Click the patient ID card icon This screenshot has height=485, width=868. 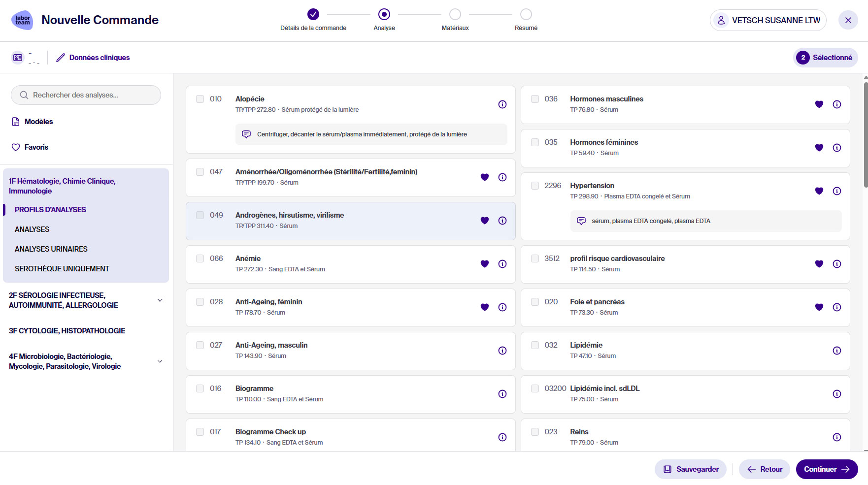click(x=18, y=58)
